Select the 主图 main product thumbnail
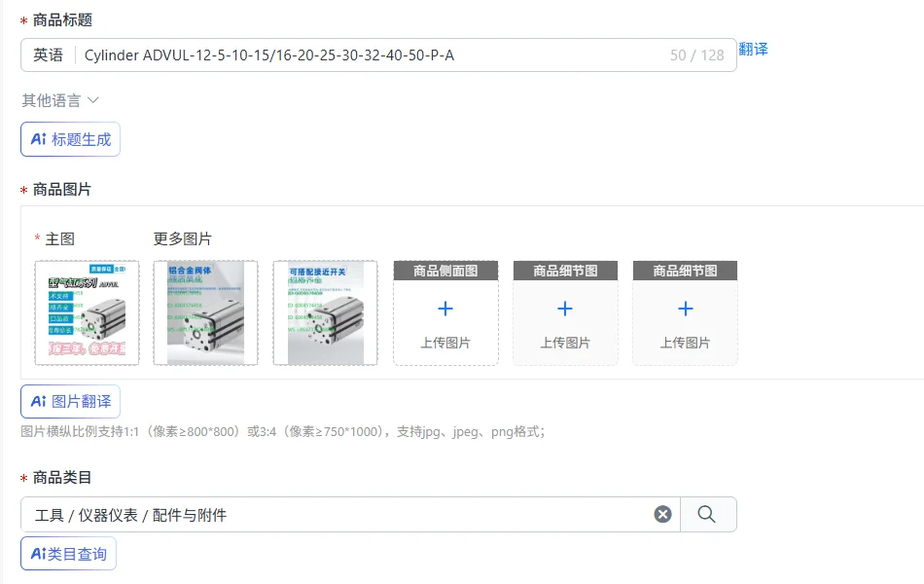924x584 pixels. pyautogui.click(x=88, y=313)
